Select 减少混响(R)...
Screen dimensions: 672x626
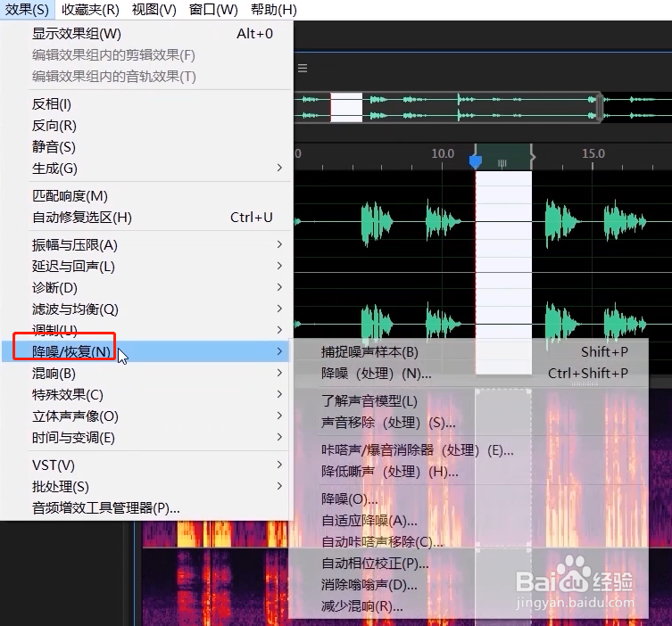coord(469,606)
